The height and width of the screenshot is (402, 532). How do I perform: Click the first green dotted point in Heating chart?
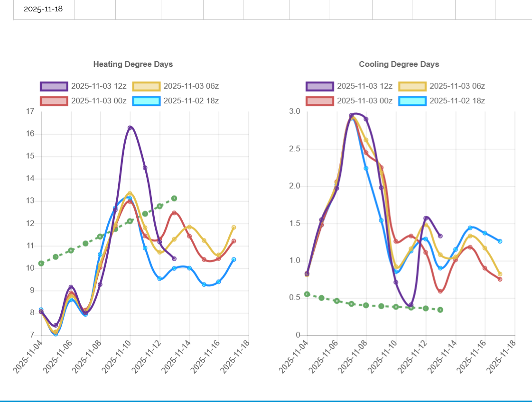click(x=41, y=263)
